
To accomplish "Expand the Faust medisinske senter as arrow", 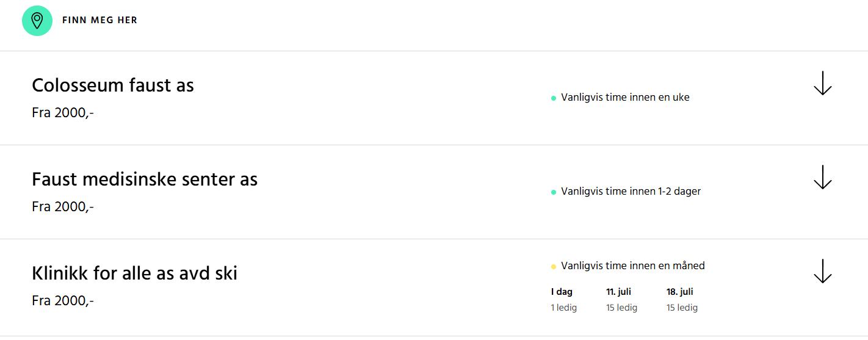I will tap(822, 178).
